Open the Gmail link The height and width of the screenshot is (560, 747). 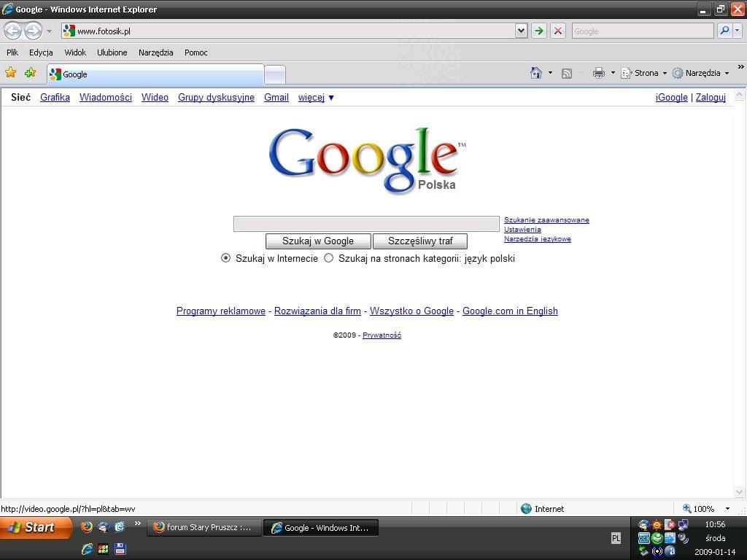click(x=276, y=97)
